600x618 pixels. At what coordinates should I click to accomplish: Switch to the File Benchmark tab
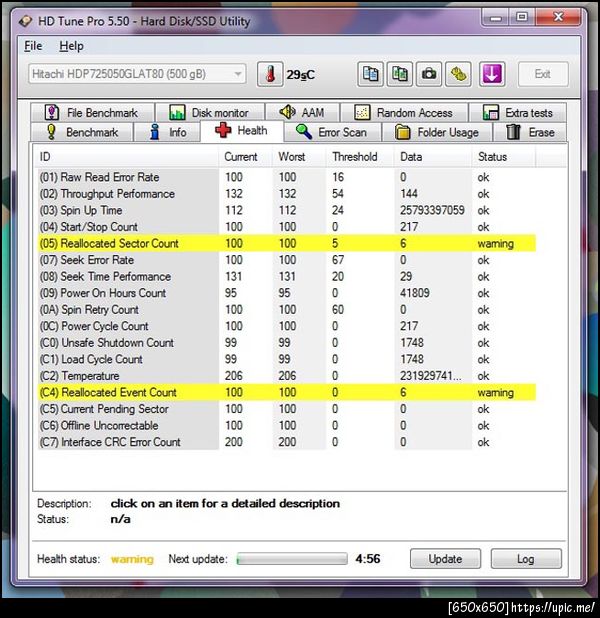click(x=92, y=113)
